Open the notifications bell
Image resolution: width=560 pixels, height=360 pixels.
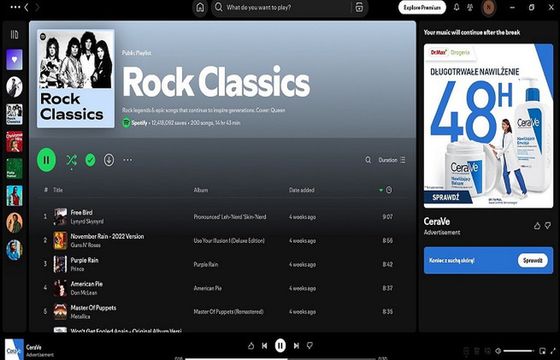pos(456,7)
